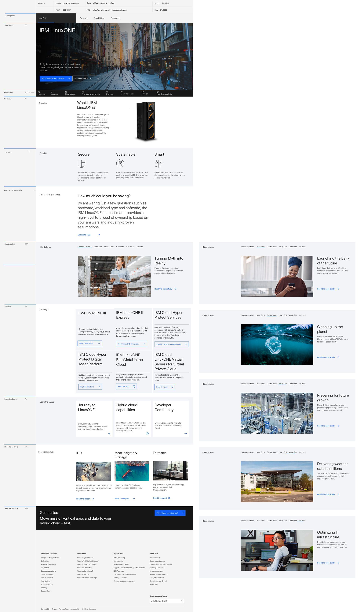Click the arrow on Schedule an expert consult

tap(183, 513)
